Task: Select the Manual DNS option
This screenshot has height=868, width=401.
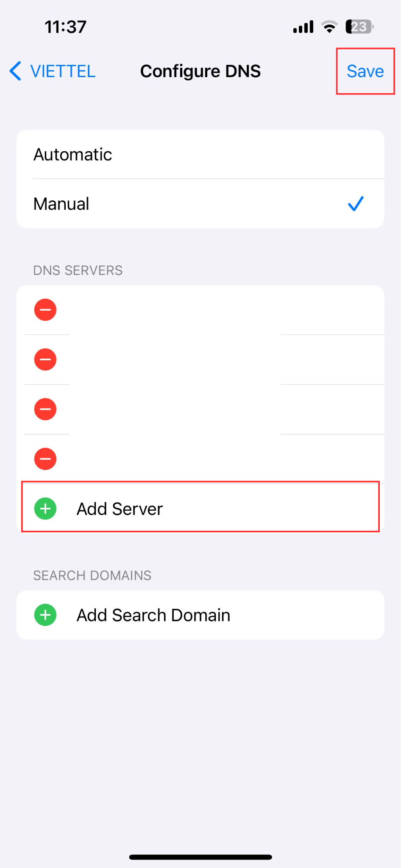Action: [200, 204]
